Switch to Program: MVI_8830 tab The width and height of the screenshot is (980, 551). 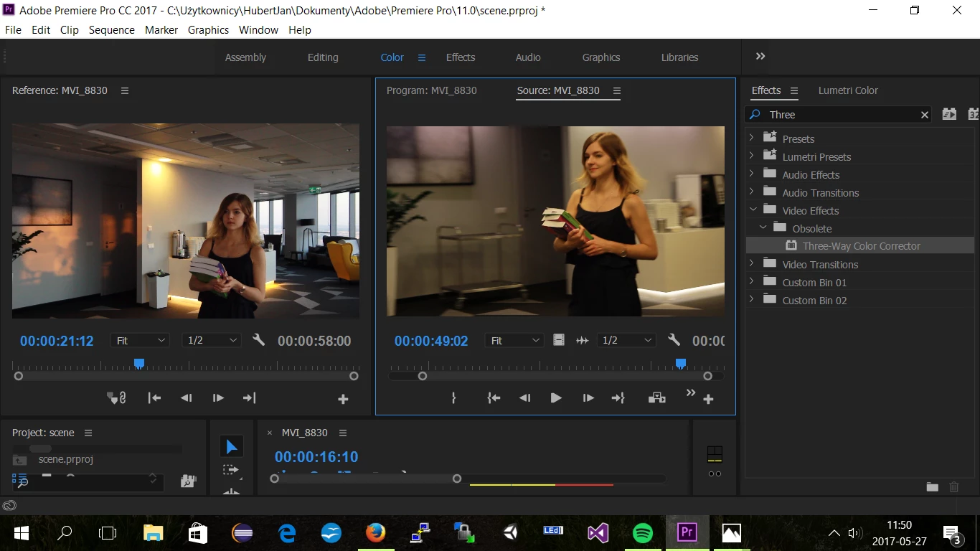(431, 90)
